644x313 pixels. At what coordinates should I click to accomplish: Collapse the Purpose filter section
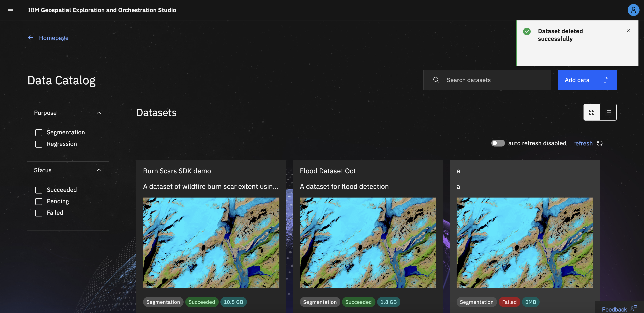click(99, 113)
